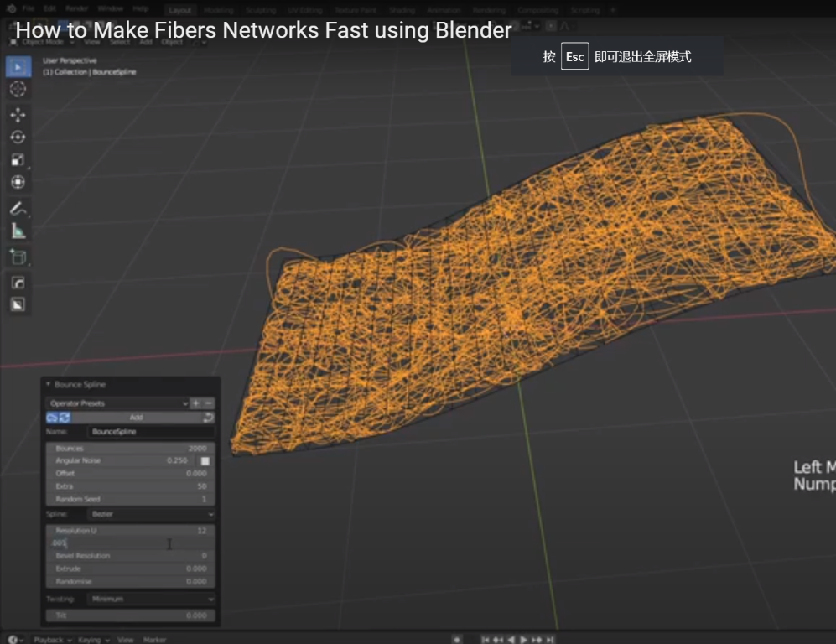Switch to the Shading workspace tab

402,10
